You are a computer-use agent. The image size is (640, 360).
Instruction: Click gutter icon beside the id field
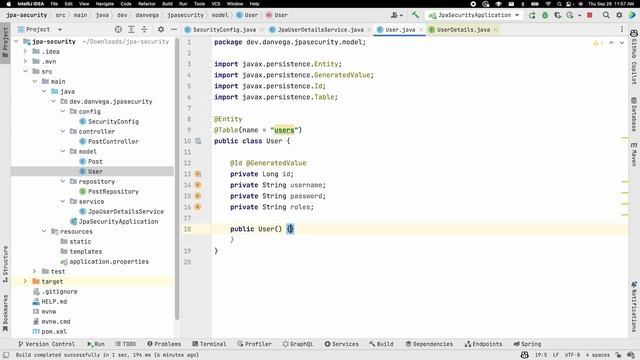tap(198, 174)
